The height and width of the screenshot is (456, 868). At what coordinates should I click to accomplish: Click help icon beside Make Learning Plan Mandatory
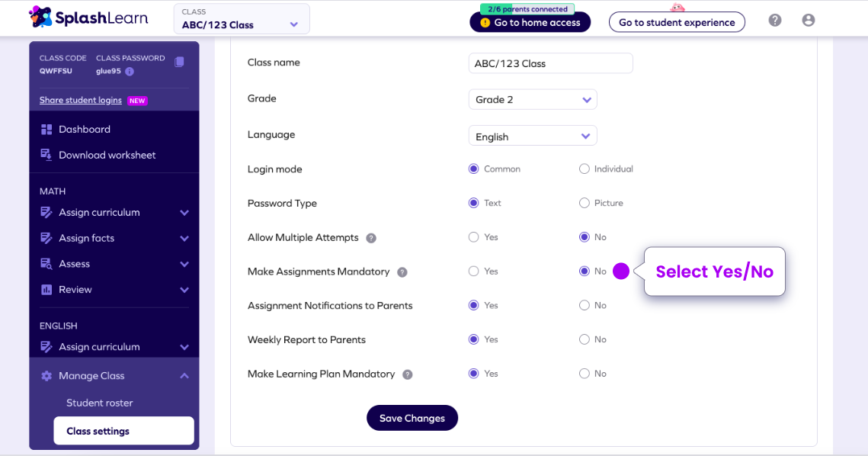point(408,374)
